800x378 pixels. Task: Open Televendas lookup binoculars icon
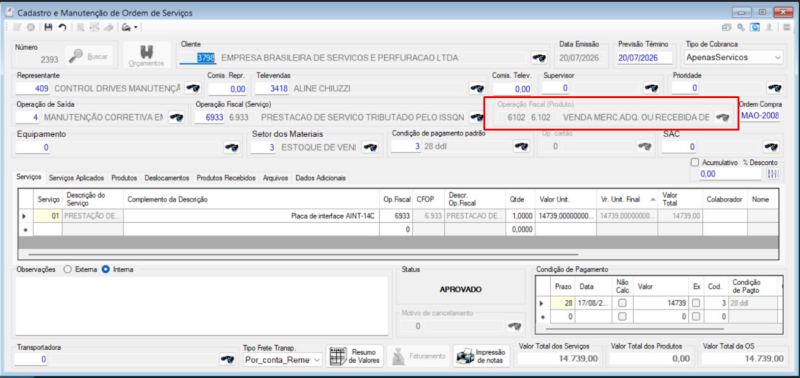pos(477,88)
